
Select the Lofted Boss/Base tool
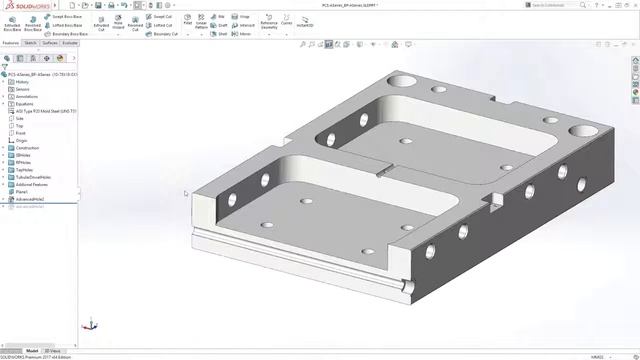click(63, 25)
